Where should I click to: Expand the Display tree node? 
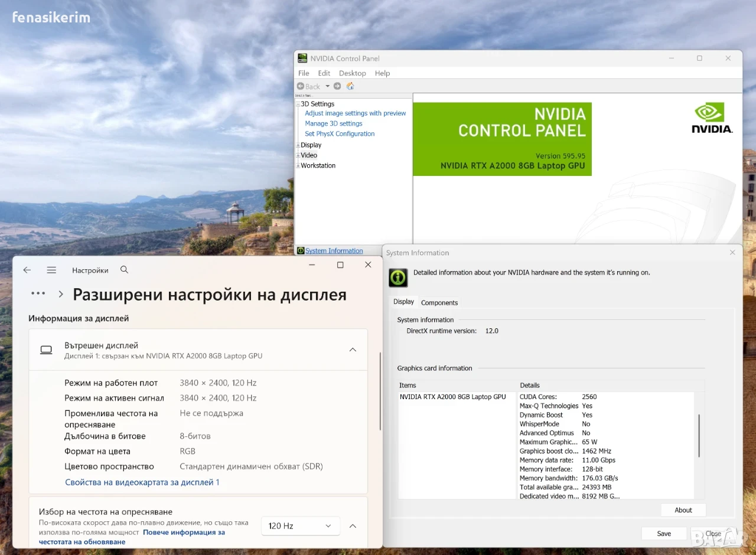click(298, 145)
